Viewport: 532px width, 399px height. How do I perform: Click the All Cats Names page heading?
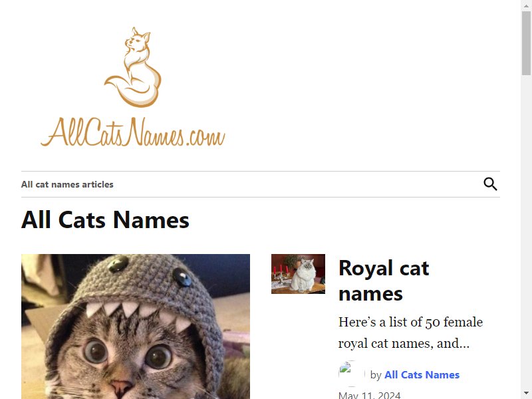click(105, 220)
